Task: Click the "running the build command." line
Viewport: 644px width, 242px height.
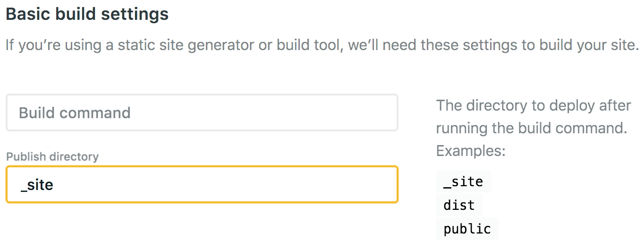Action: point(531,128)
